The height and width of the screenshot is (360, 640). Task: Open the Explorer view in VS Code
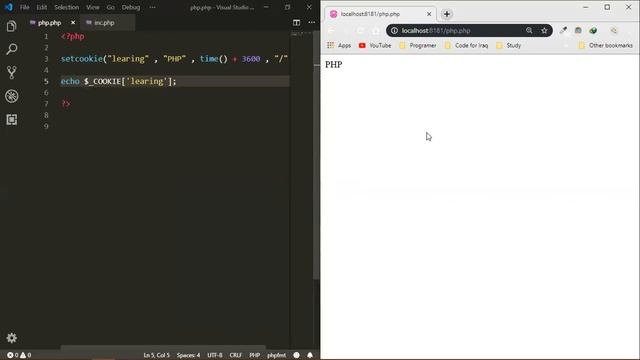tap(11, 27)
